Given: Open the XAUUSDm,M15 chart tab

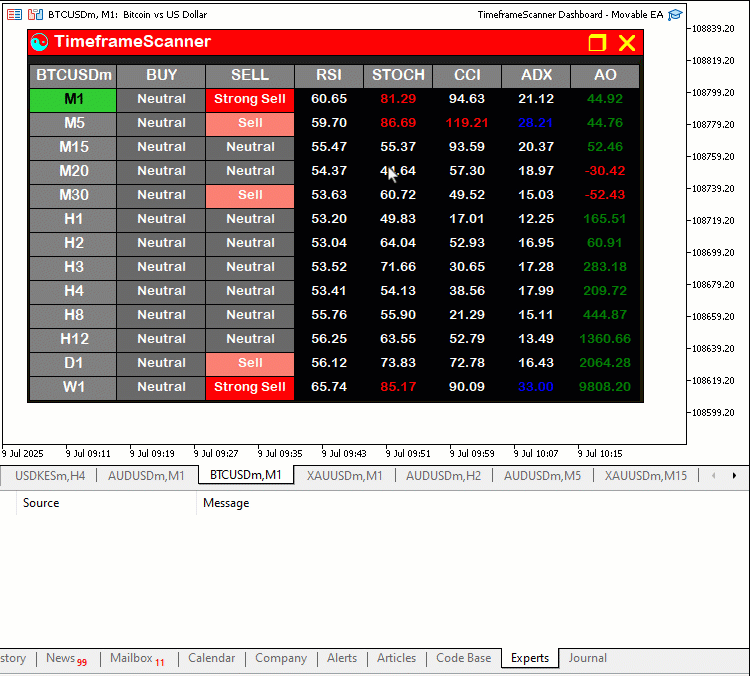Looking at the screenshot, I should coord(645,476).
